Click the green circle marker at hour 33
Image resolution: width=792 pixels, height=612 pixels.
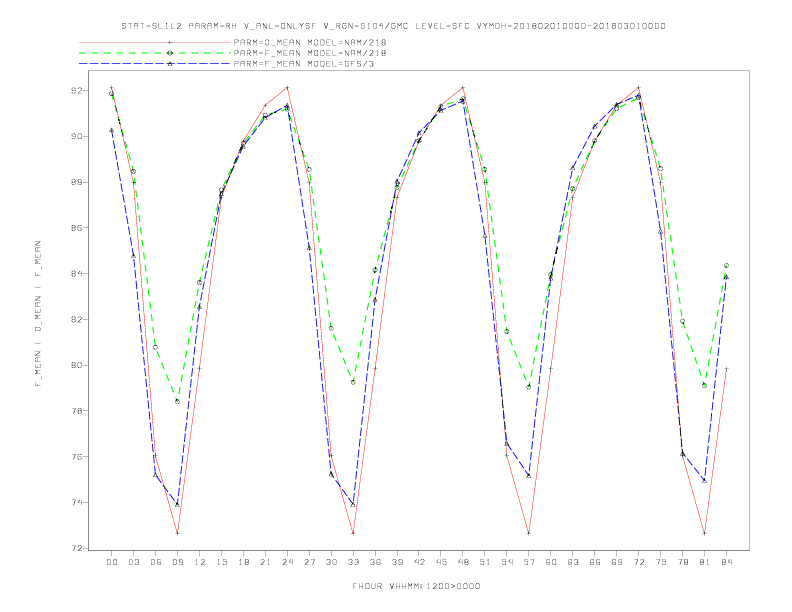pos(353,382)
